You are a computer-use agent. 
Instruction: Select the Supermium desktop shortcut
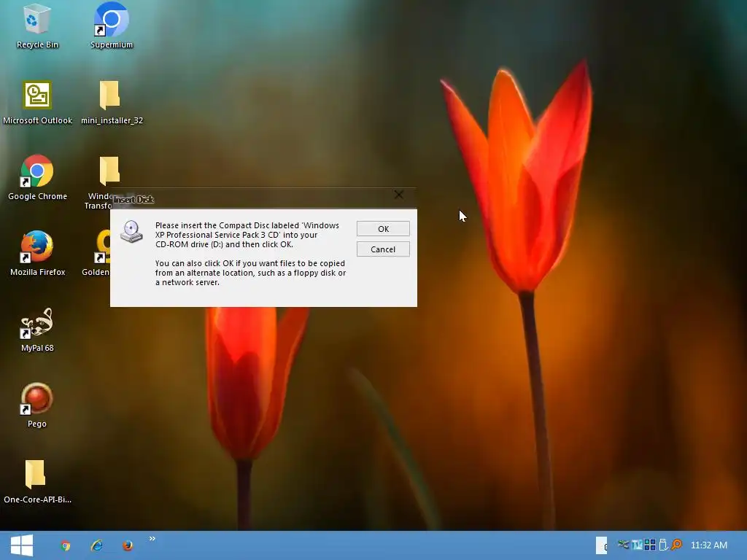pyautogui.click(x=112, y=27)
